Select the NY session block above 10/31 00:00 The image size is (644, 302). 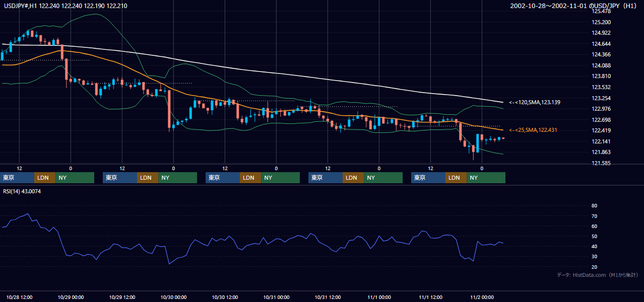281,178
